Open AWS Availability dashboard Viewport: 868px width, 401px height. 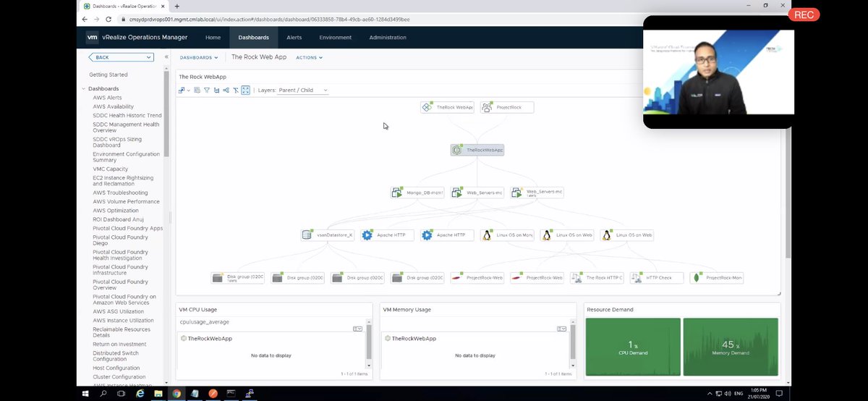(113, 106)
